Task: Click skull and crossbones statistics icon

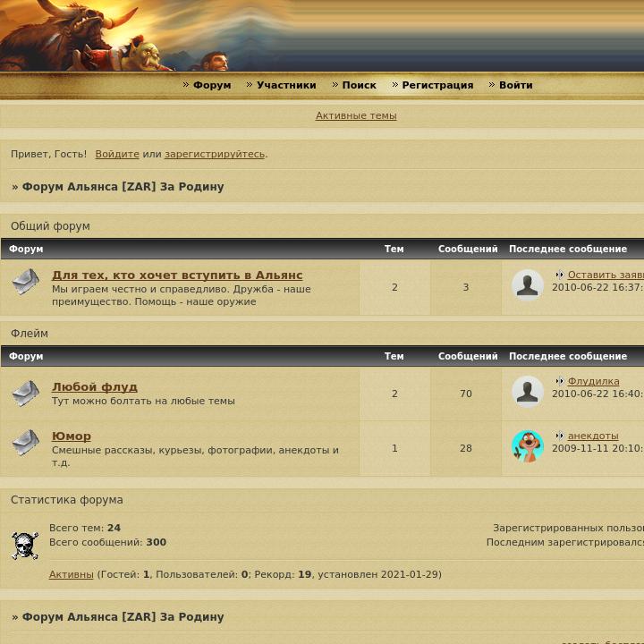Action: click(x=25, y=546)
